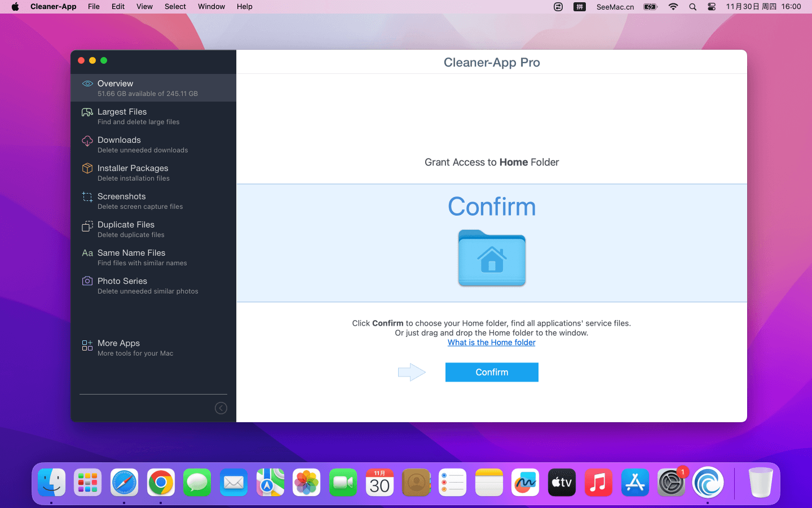Collapse the sidebar with the chevron button

coord(221,408)
